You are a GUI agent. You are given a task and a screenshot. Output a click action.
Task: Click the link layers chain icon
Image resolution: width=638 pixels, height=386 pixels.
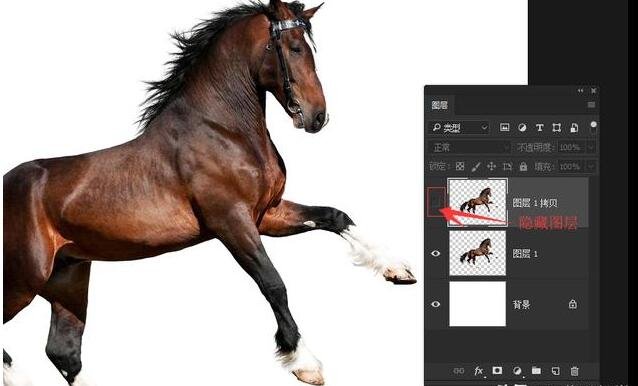pyautogui.click(x=459, y=371)
